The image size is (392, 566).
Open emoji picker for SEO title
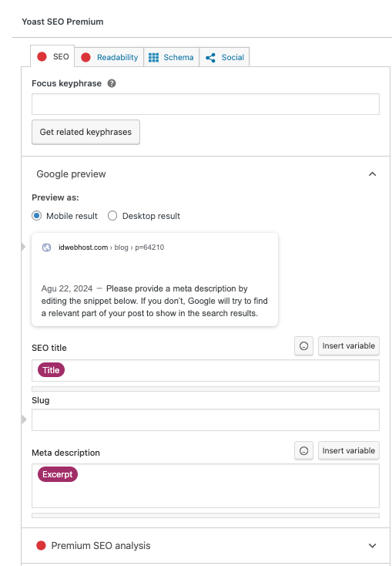point(303,346)
